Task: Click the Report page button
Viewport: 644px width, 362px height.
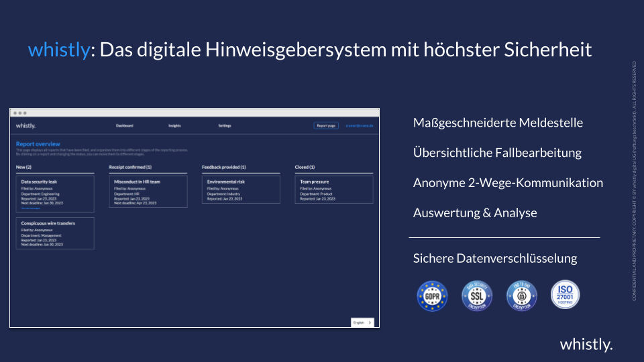Action: pyautogui.click(x=326, y=125)
